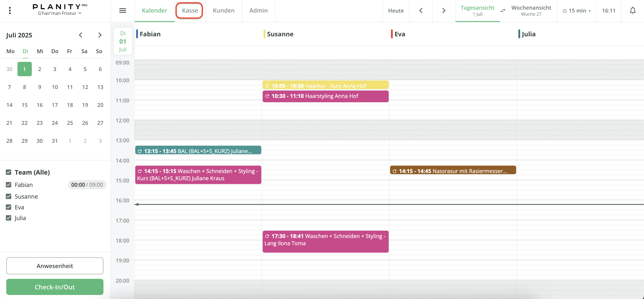Click the Anwesenheit button
Viewport: 644px width, 299px height.
pos(55,266)
